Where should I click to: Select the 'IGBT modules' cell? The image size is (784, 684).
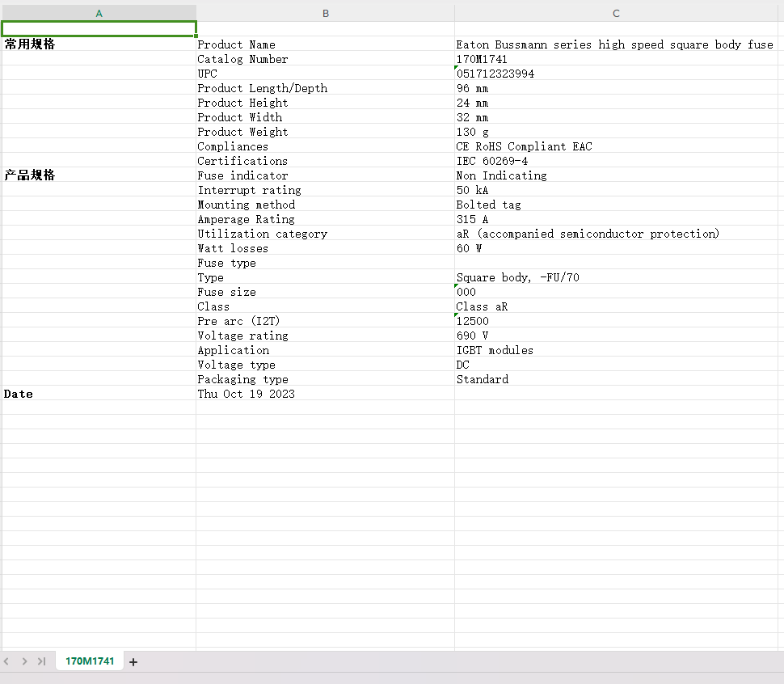click(x=616, y=349)
